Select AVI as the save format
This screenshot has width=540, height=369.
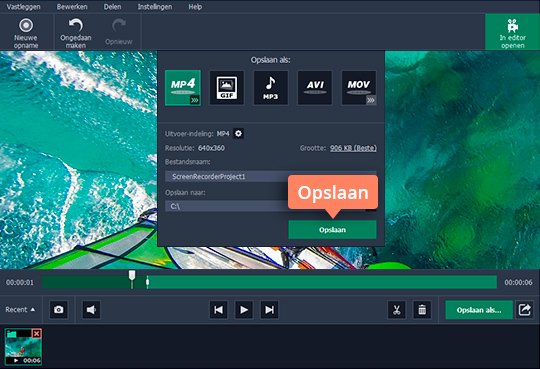point(315,88)
